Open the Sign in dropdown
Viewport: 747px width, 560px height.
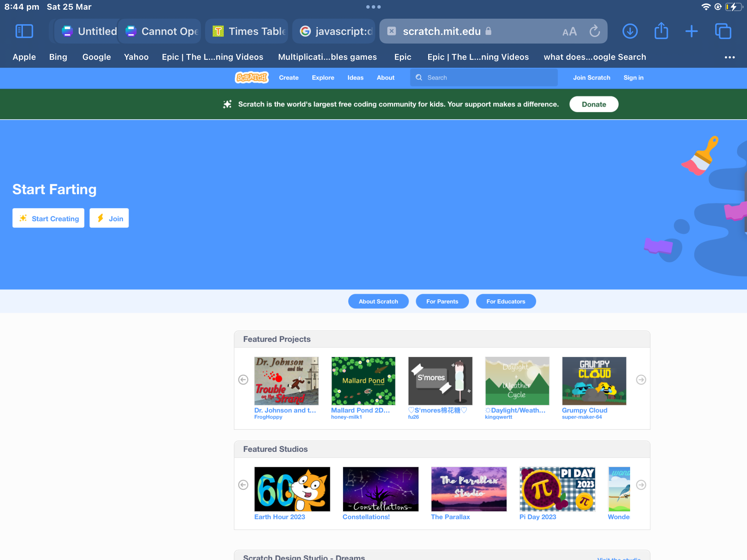(633, 78)
